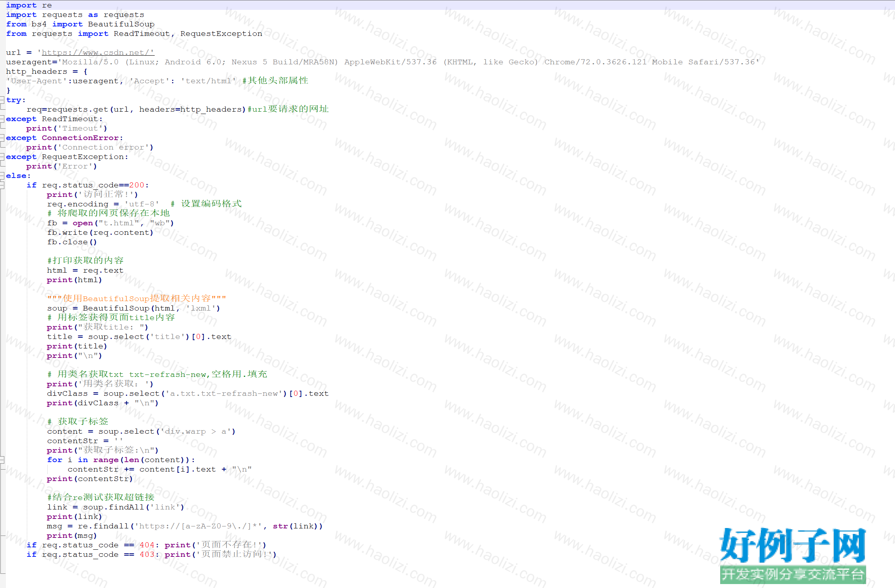The height and width of the screenshot is (588, 895).
Task: Click the '#url要请求的网址' comment
Action: click(x=288, y=109)
